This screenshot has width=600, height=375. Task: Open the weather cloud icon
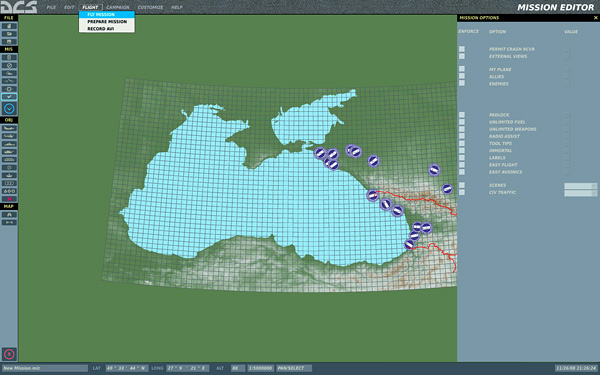(x=9, y=73)
